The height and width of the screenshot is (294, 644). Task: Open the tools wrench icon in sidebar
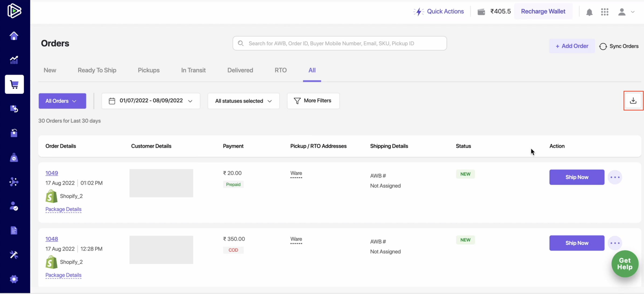[x=14, y=255]
